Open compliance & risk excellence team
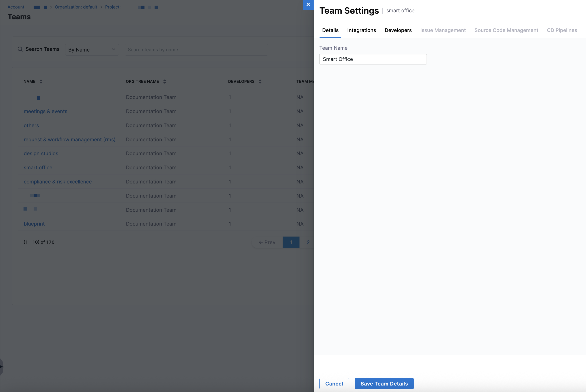Image resolution: width=586 pixels, height=392 pixels. click(x=58, y=182)
